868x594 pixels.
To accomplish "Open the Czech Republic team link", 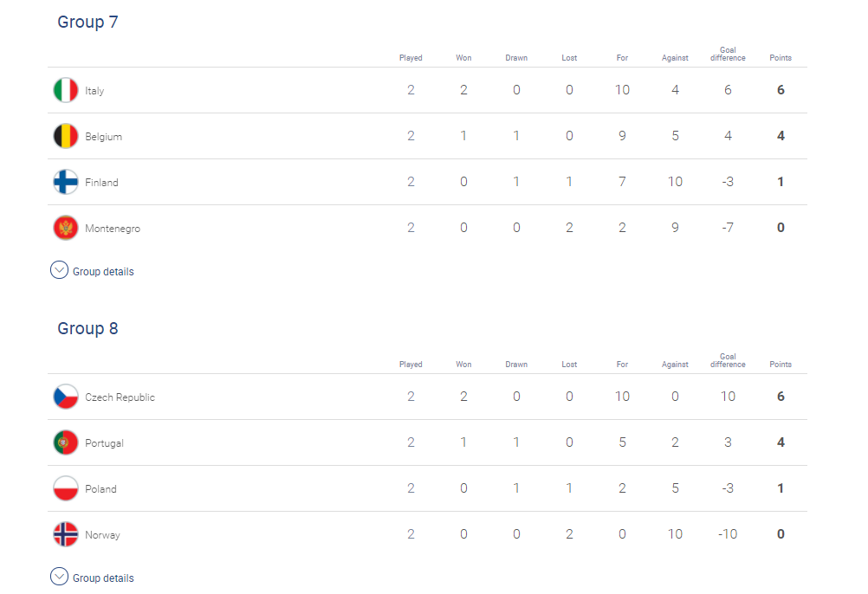I will [x=120, y=397].
